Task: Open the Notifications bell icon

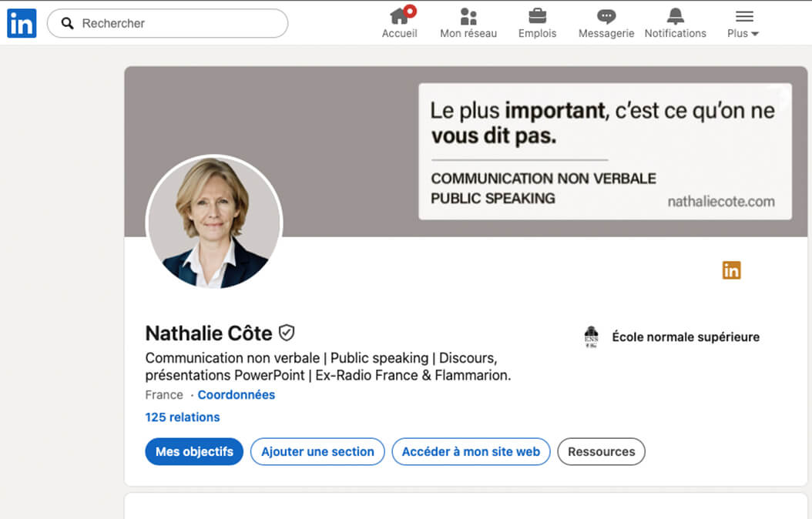Action: 675,16
